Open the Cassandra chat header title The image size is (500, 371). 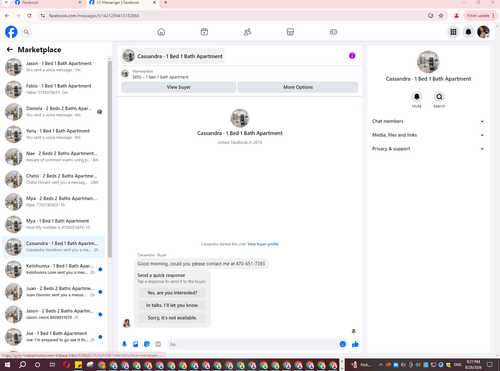click(x=180, y=56)
